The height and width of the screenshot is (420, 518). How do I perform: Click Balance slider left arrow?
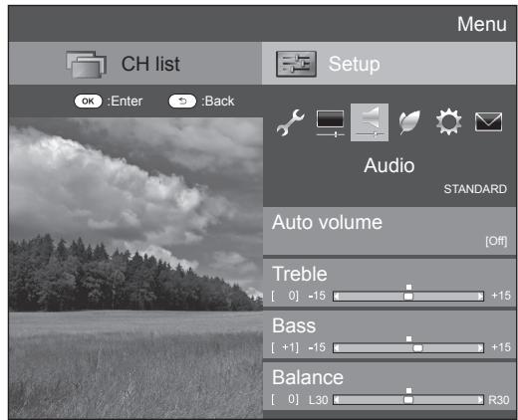click(x=337, y=399)
